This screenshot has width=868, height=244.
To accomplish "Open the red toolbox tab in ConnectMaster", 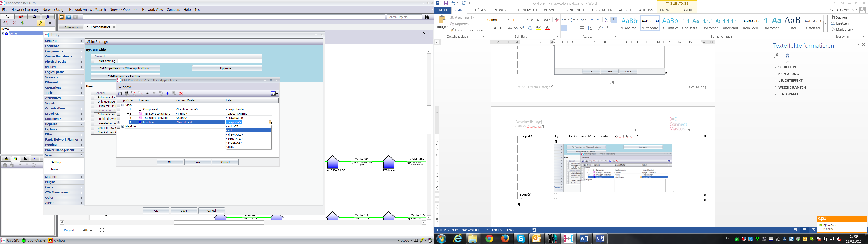I will point(21,16).
